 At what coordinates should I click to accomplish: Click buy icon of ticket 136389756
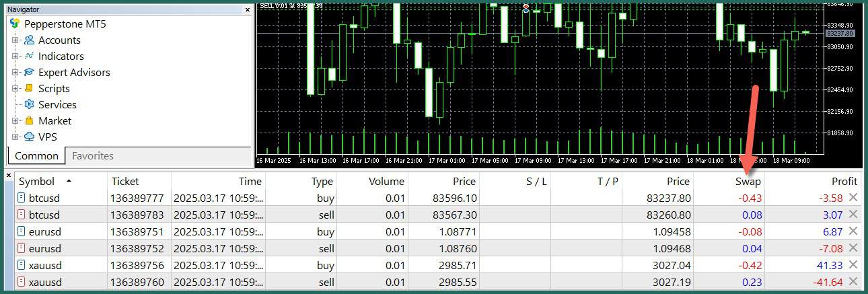pos(21,266)
